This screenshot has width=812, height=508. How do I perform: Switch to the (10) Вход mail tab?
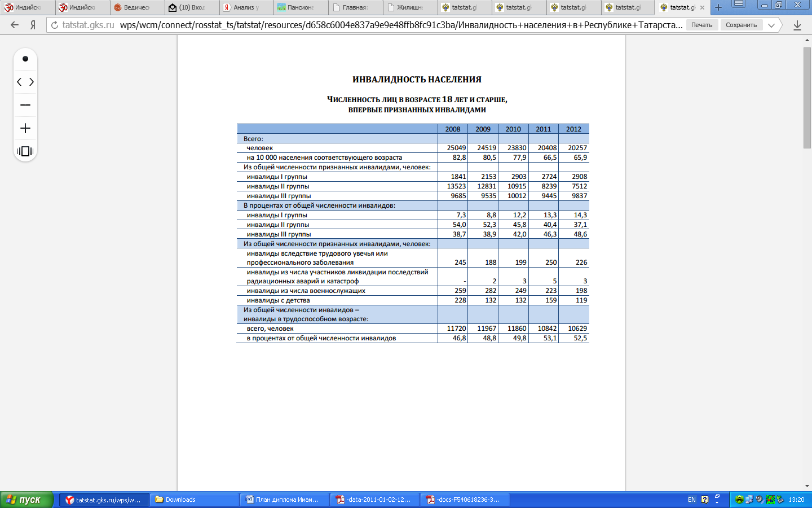pos(192,7)
